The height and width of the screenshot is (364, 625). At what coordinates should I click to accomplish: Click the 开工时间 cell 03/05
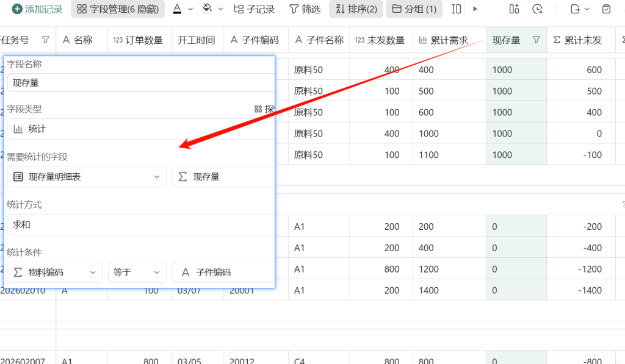[198, 359]
